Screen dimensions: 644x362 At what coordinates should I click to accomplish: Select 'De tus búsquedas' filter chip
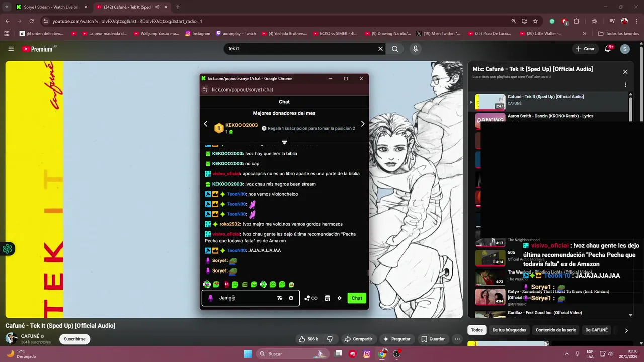[x=509, y=330]
